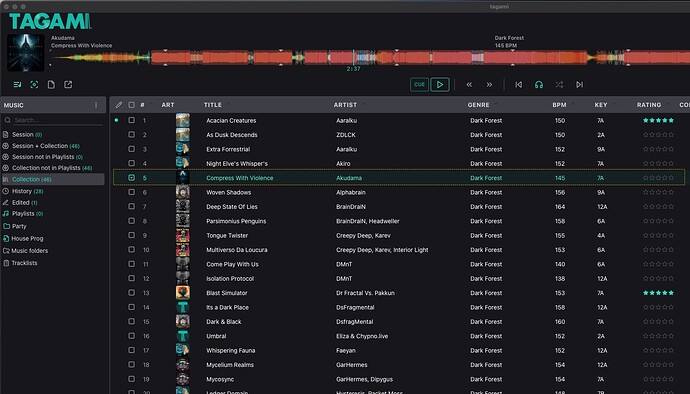
Task: Start playback with the play button
Action: coord(440,85)
